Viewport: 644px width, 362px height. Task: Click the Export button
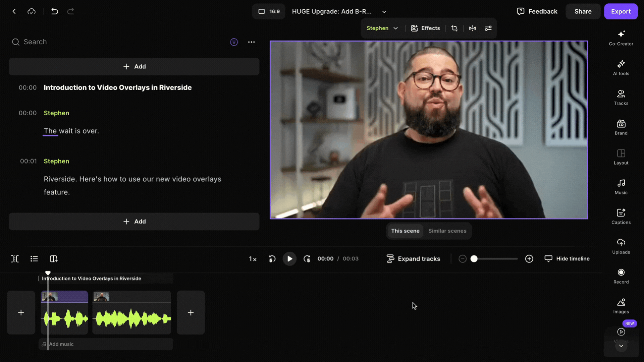(621, 11)
